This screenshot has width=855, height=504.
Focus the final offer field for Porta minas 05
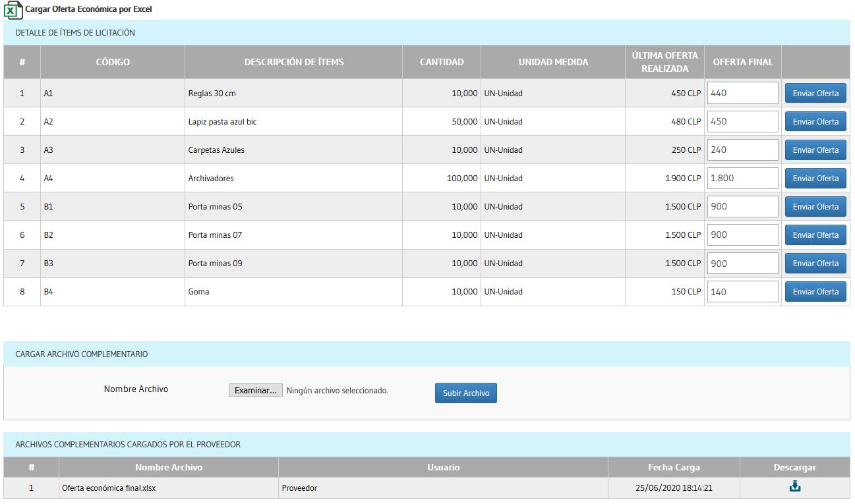click(x=743, y=207)
